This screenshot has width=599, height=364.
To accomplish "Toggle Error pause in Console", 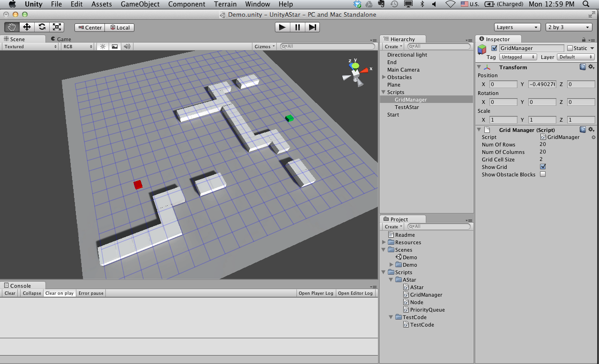I will (x=91, y=293).
